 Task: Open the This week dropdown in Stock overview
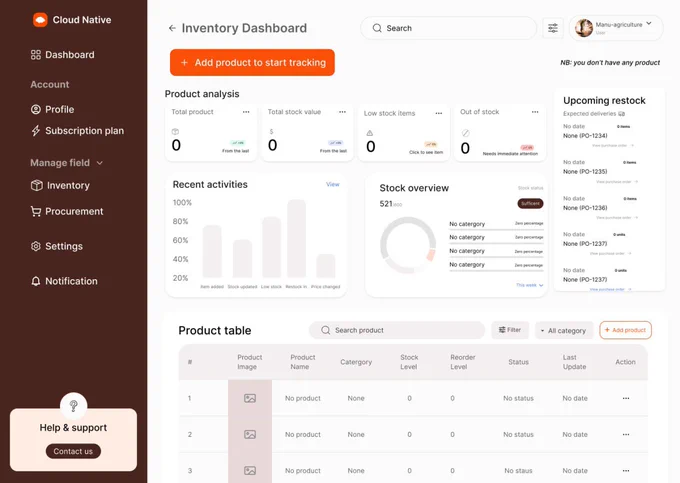(x=530, y=285)
